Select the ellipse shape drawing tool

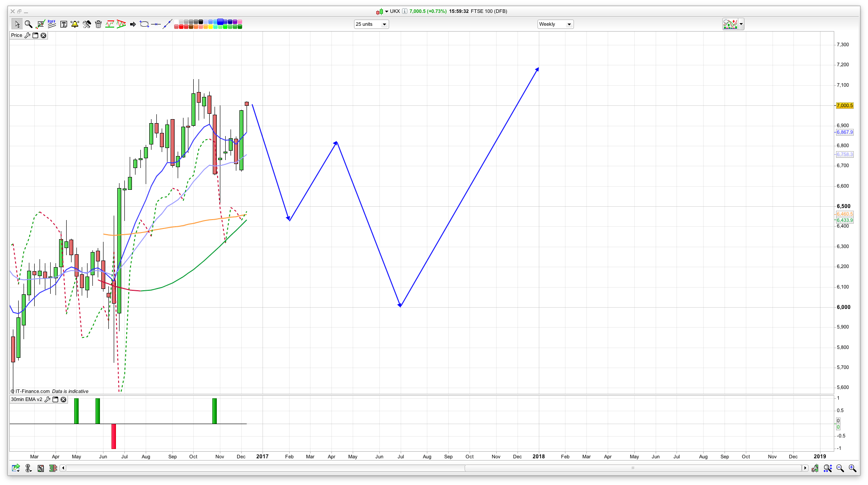[x=144, y=24]
